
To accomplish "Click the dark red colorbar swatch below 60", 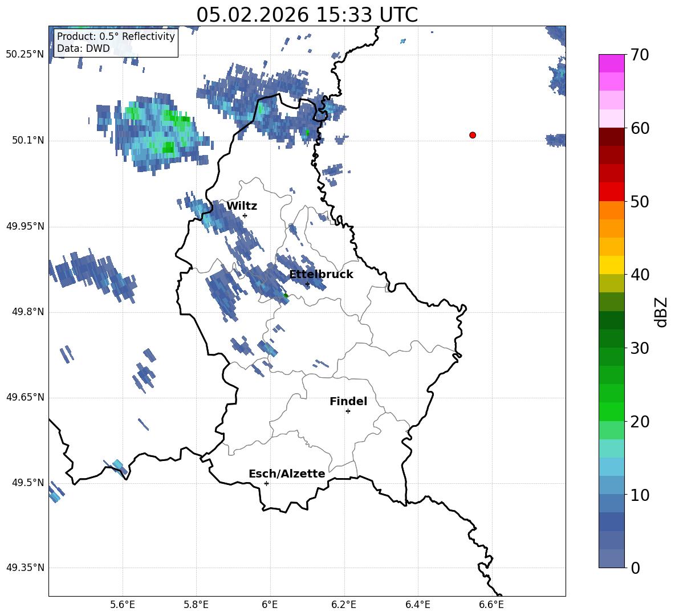I will coord(611,137).
